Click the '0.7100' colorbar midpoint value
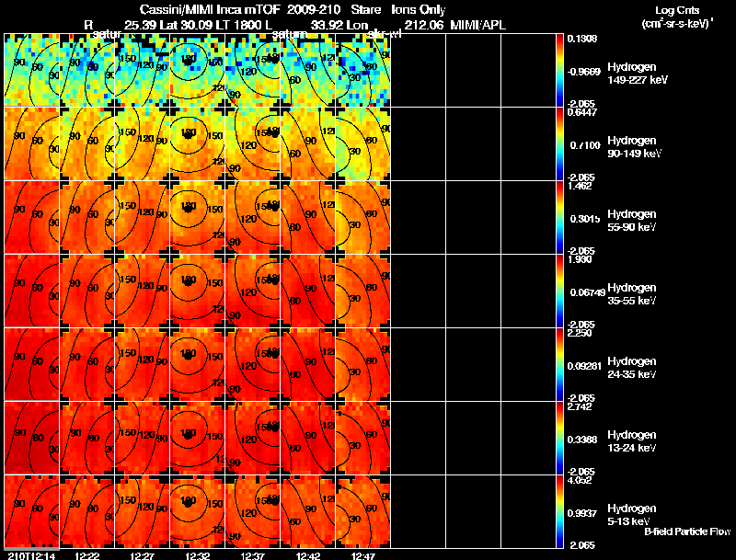 tap(585, 145)
